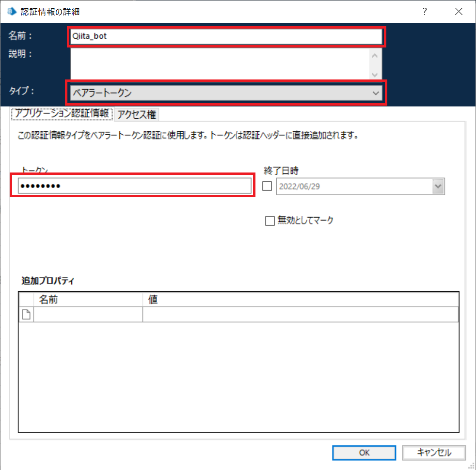Viewport: 476px width, 470px height.
Task: Open the help icon next to close button
Action: tap(425, 11)
